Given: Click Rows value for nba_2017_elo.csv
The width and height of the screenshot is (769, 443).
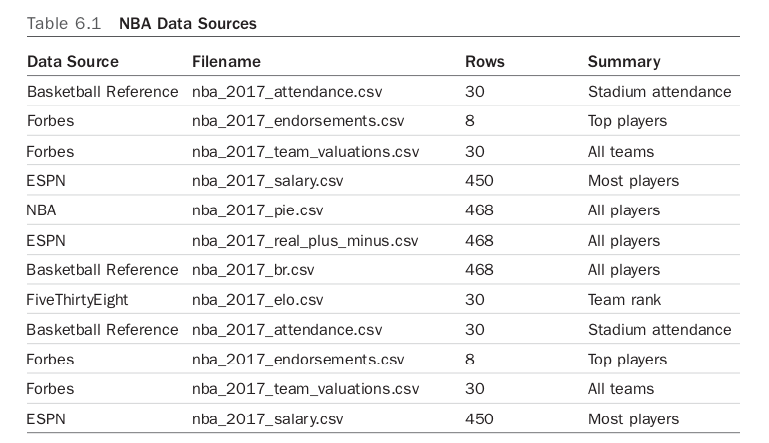Looking at the screenshot, I should [474, 300].
